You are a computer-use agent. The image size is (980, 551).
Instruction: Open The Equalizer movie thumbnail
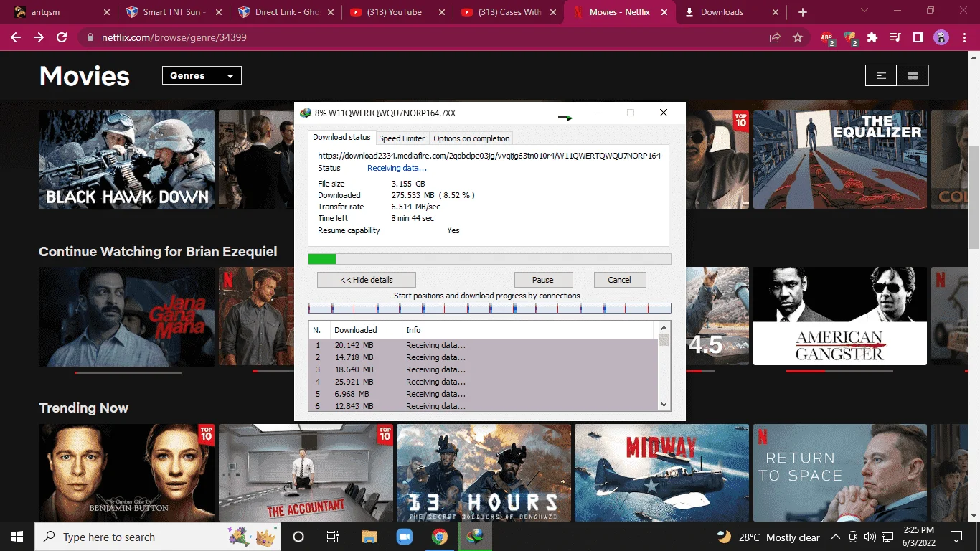point(840,160)
